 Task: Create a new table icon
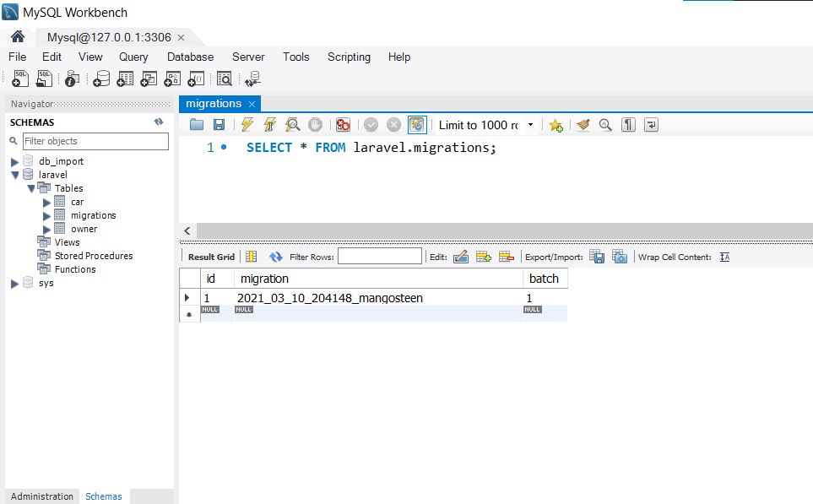tap(125, 79)
